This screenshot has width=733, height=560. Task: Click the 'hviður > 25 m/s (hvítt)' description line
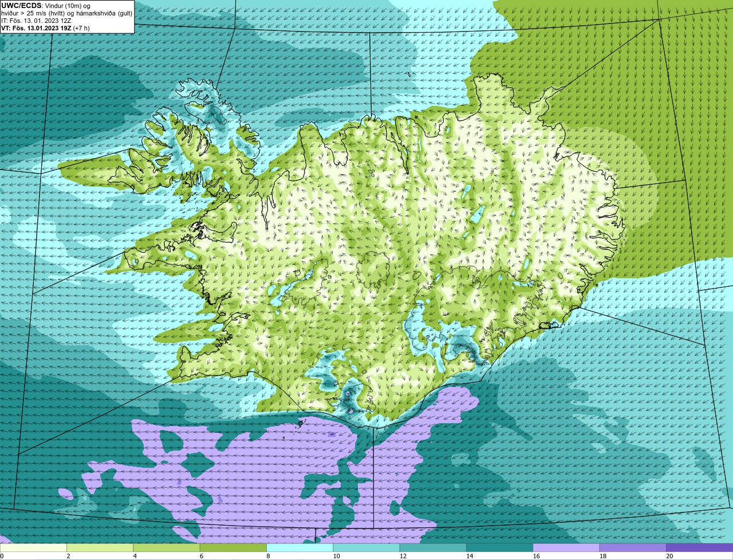coord(66,13)
